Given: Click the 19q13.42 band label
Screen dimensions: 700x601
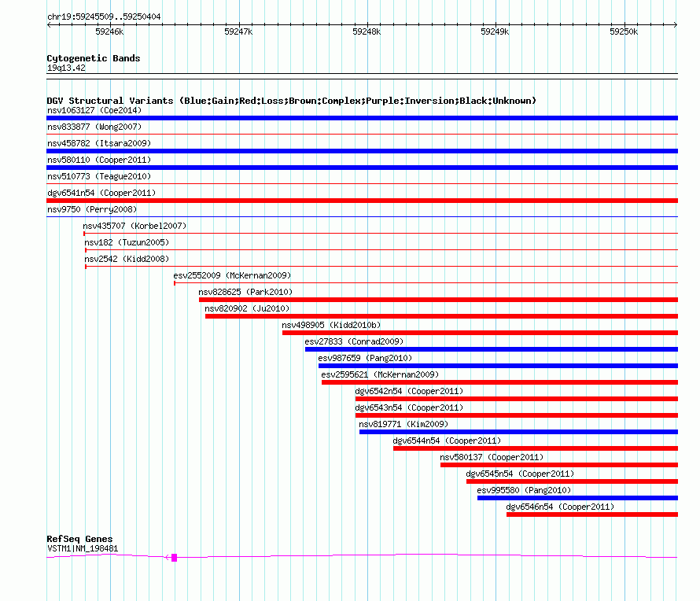Looking at the screenshot, I should tap(66, 68).
